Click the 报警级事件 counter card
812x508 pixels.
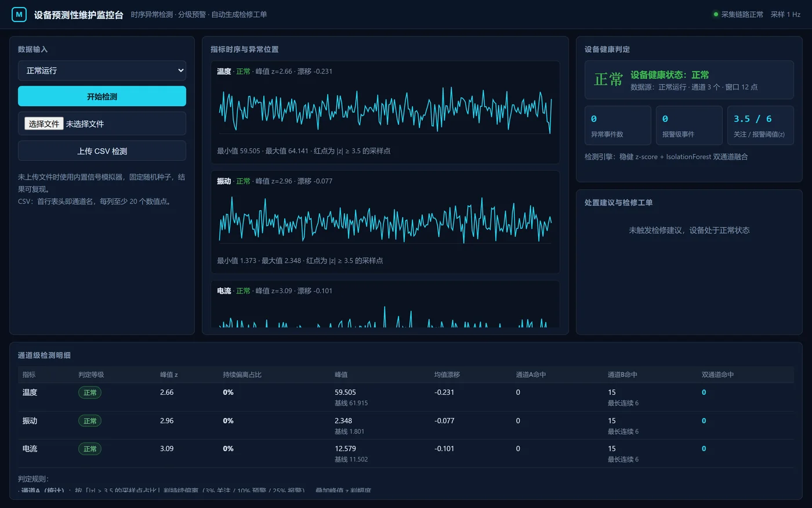tap(689, 125)
